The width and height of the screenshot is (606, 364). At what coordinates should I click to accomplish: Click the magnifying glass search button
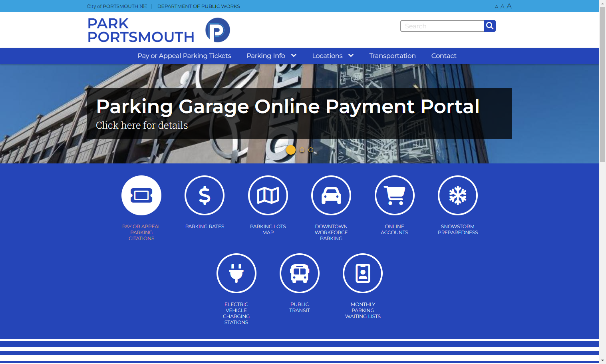490,26
